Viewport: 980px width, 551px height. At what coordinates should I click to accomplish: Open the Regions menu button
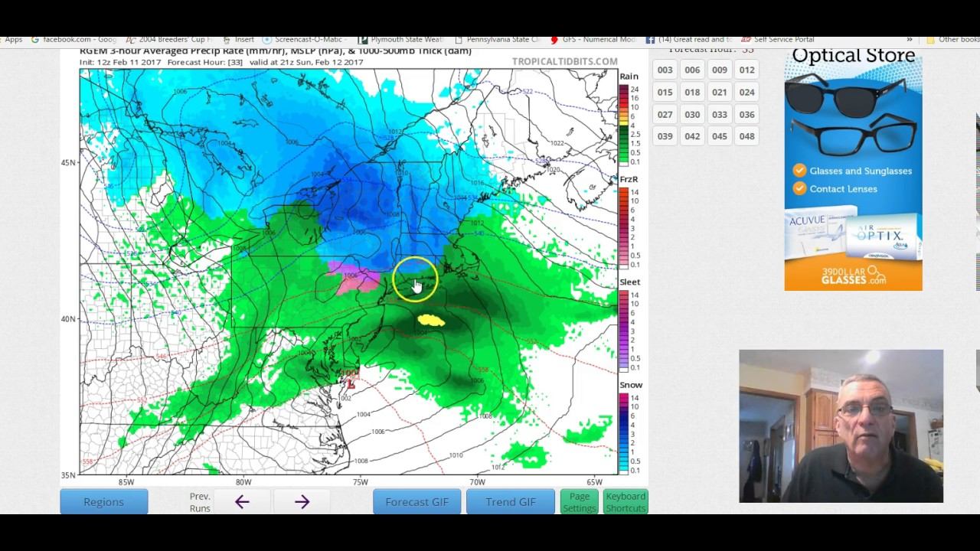point(103,502)
